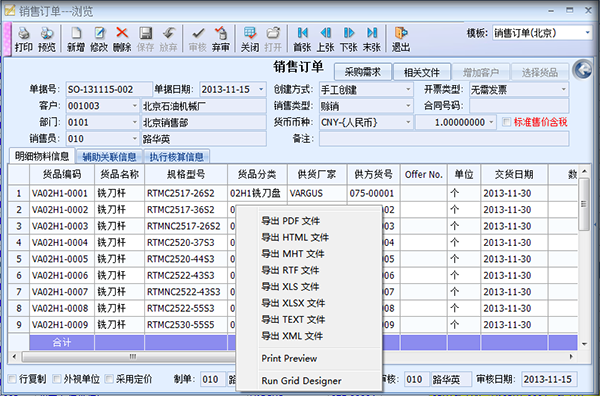600x396 pixels.
Task: Choose 导出 TEXT 文件 menu entry
Action: [x=293, y=320]
